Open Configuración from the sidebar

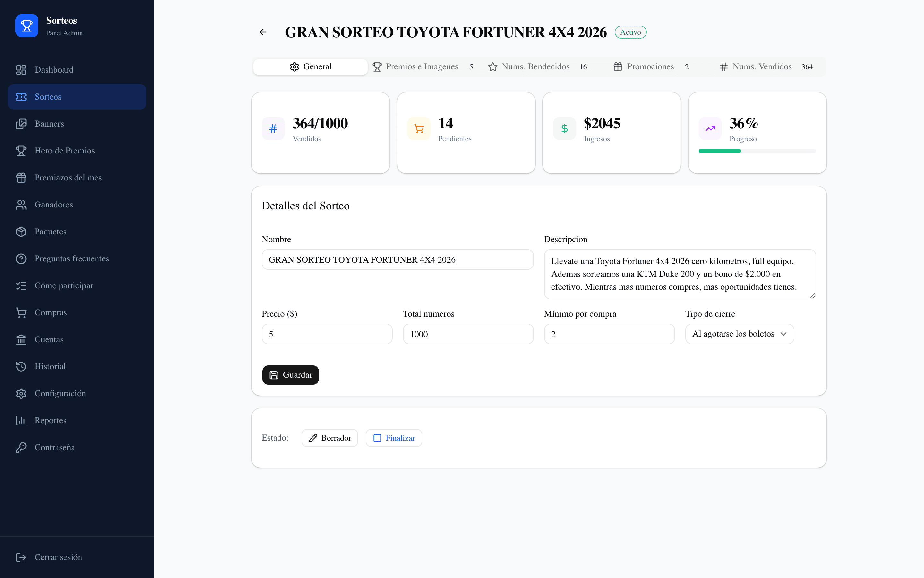[77, 393]
